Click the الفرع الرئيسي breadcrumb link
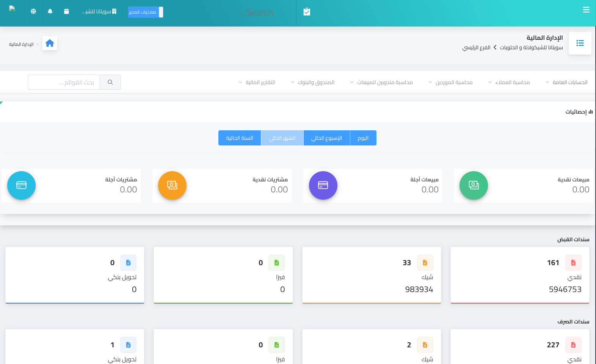596x364 pixels. (476, 47)
